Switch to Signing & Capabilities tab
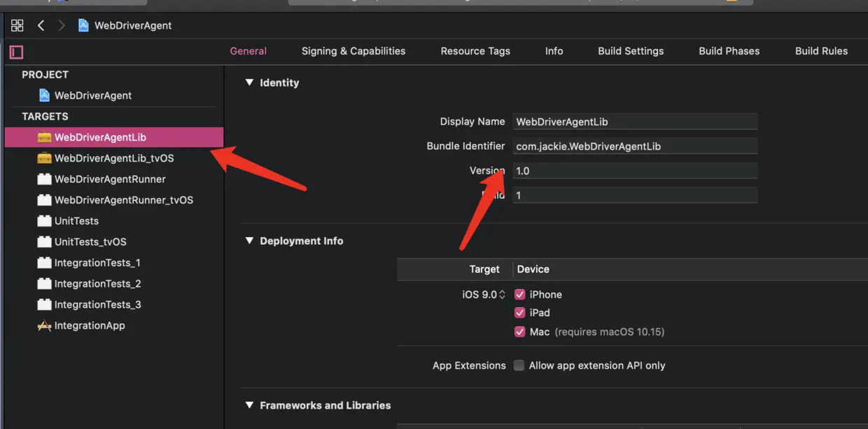 (x=353, y=51)
